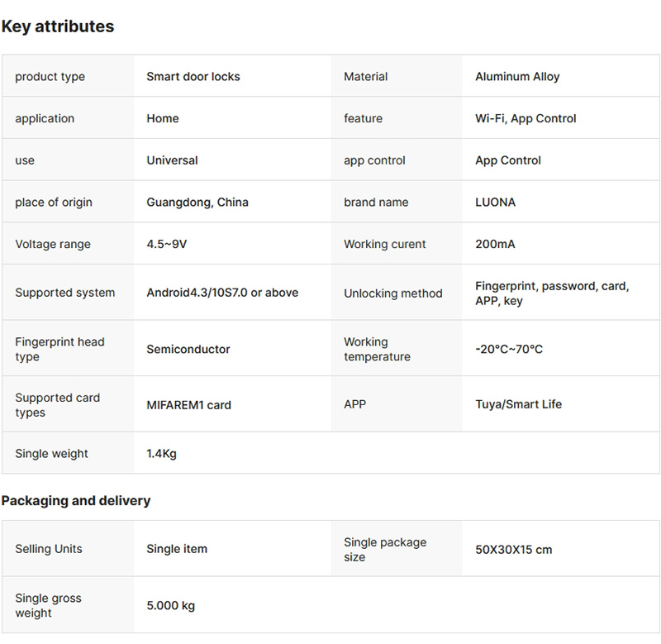Select the -20°C~70°C working temperature value
Screen dimensions: 661x644
point(509,350)
